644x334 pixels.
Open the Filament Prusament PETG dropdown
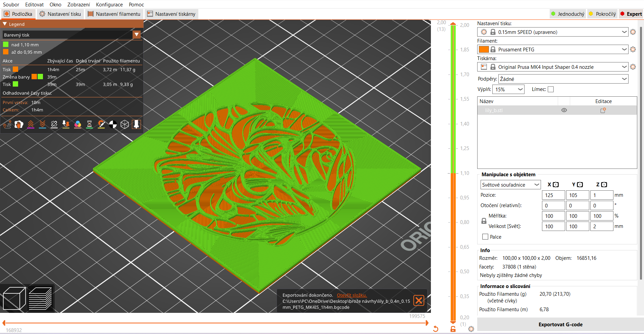tap(624, 50)
